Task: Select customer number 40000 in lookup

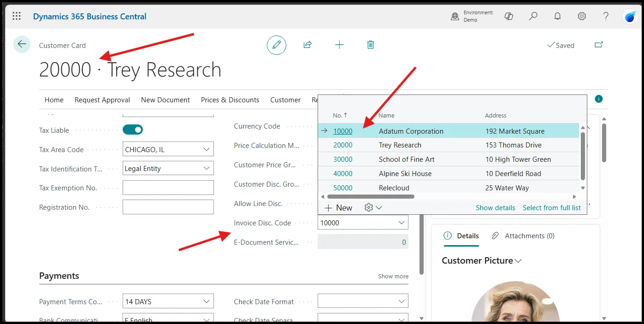Action: [x=343, y=173]
